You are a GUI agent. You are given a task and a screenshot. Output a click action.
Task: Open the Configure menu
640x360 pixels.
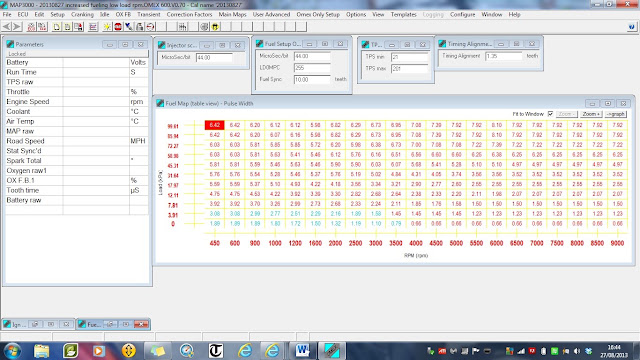[x=462, y=14]
